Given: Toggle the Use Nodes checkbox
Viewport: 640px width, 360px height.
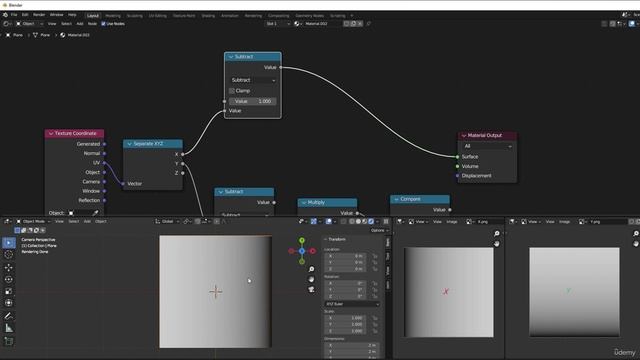Looking at the screenshot, I should [103, 24].
